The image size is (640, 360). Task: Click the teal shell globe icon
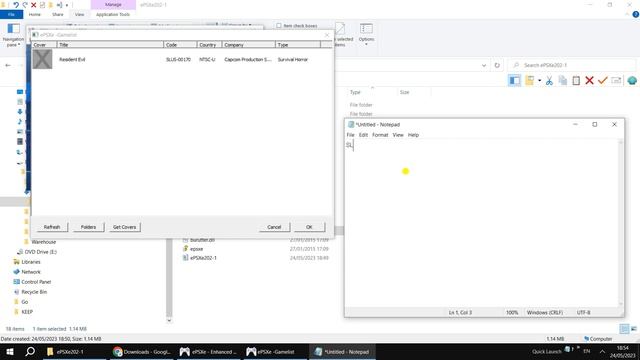point(632,80)
